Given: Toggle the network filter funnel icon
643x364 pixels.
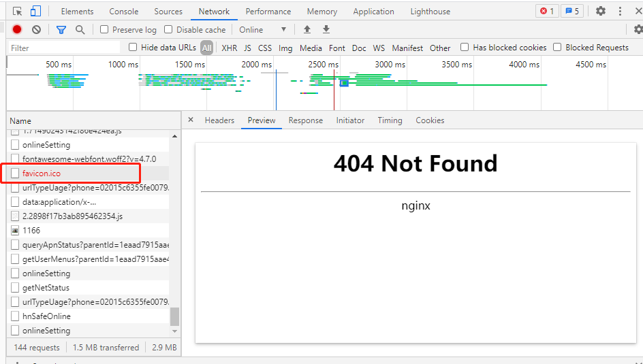Looking at the screenshot, I should point(61,29).
